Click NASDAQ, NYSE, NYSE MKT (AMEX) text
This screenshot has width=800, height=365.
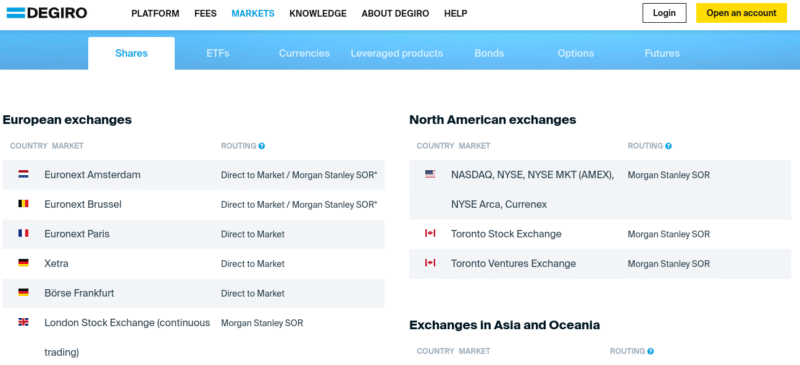pyautogui.click(x=532, y=175)
